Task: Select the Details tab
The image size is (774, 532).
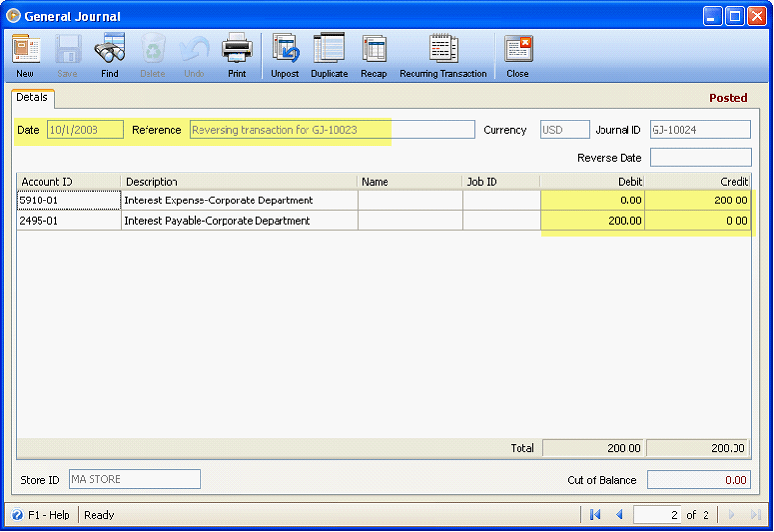Action: pos(32,97)
